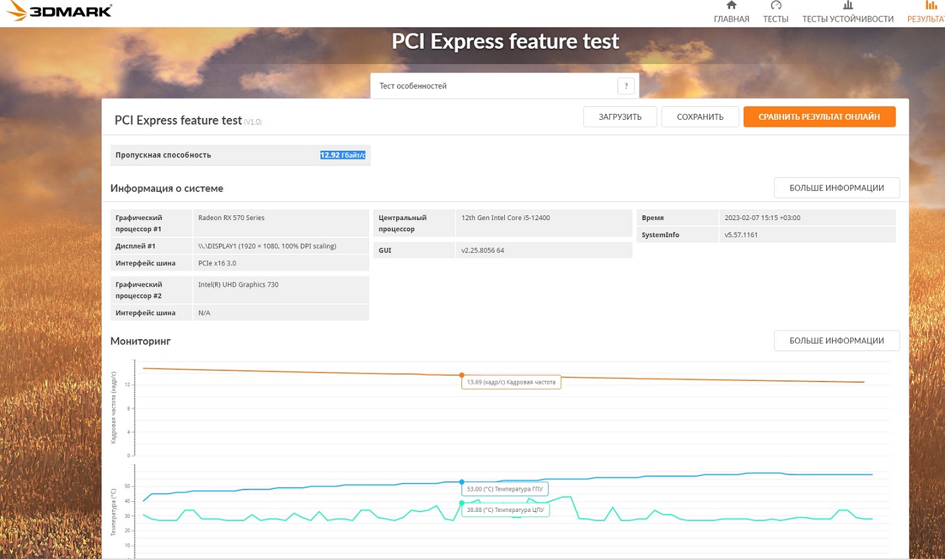Click БОЛЬШЕ ИНФОРМАЦИИ beside Информация о системе

(x=836, y=188)
